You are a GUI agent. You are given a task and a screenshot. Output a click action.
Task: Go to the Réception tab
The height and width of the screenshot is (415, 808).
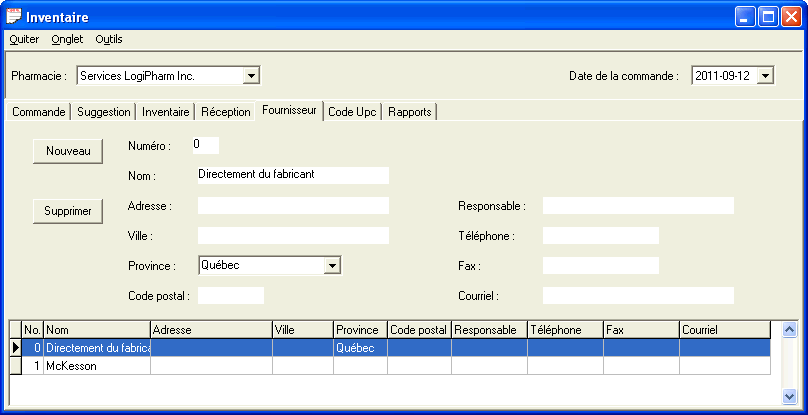(x=225, y=112)
